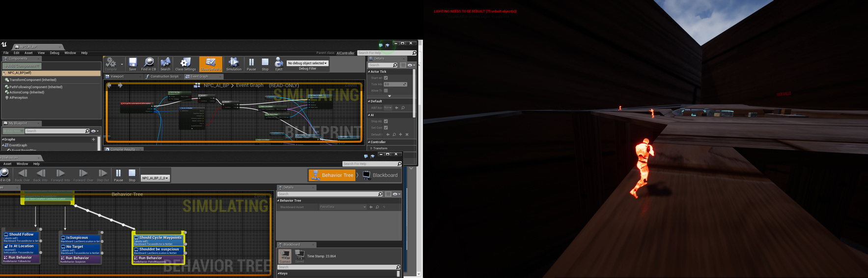The image size is (868, 278).
Task: Click Step Out in Behavior Tree toolbar
Action: 103,175
